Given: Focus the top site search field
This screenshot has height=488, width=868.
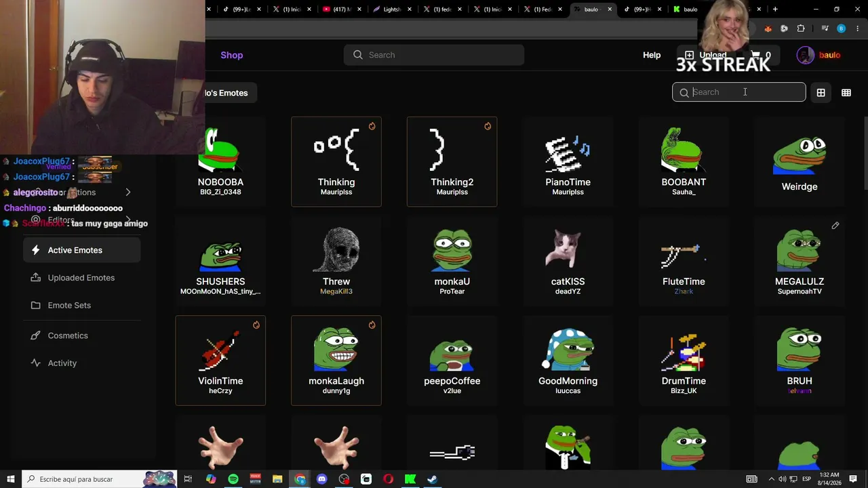Looking at the screenshot, I should coord(434,55).
